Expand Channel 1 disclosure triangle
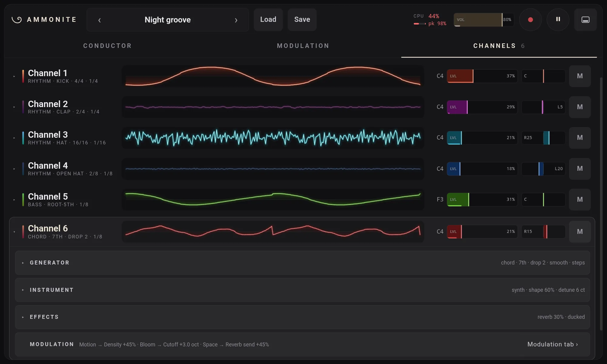 [x=14, y=76]
